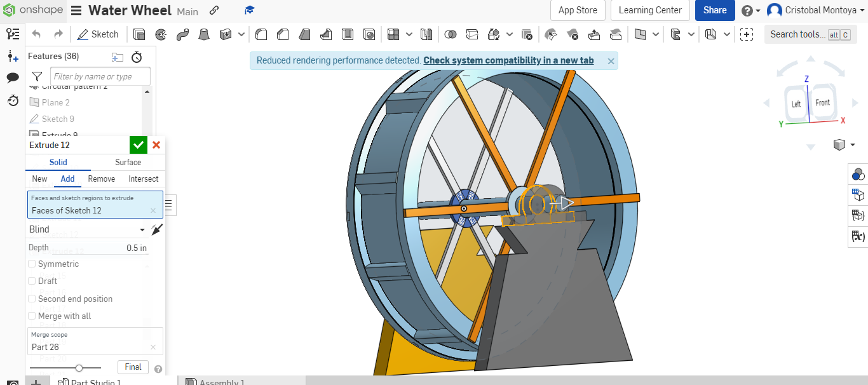
Task: Select the Extrude tool in toolbar
Action: [x=140, y=34]
